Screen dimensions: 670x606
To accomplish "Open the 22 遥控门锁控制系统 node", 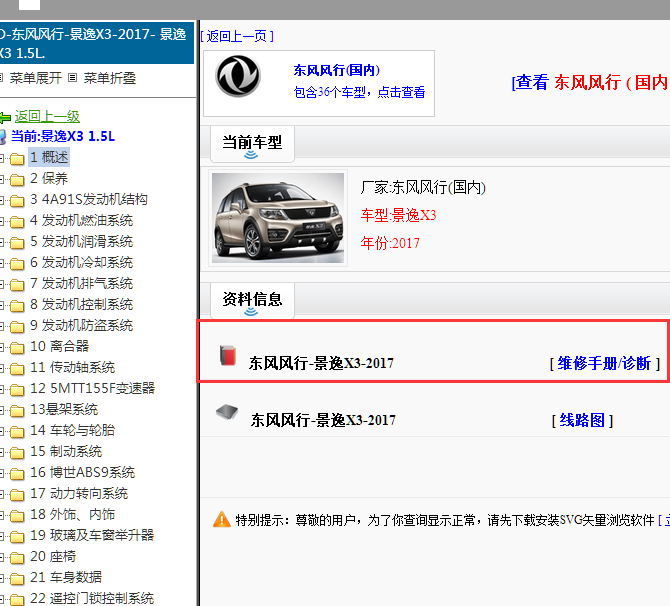I will pyautogui.click(x=92, y=598).
